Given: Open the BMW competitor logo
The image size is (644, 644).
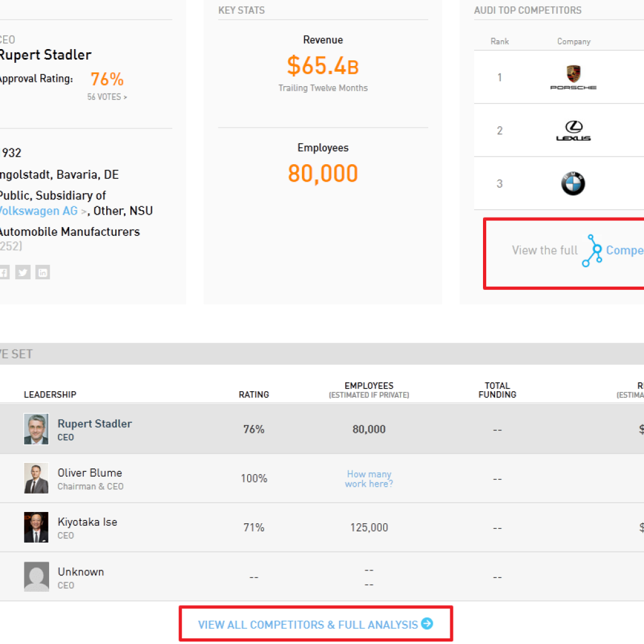Looking at the screenshot, I should point(574,183).
